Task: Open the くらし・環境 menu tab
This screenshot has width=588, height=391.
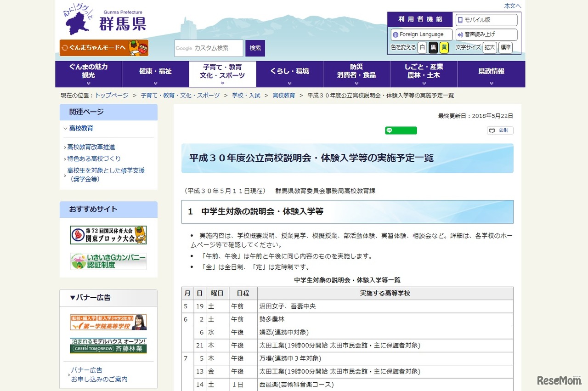Action: pos(289,74)
